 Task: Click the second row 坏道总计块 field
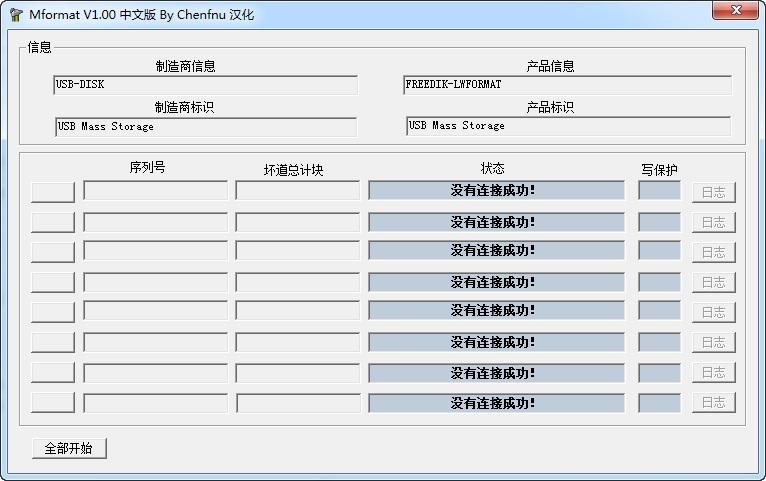[x=297, y=222]
